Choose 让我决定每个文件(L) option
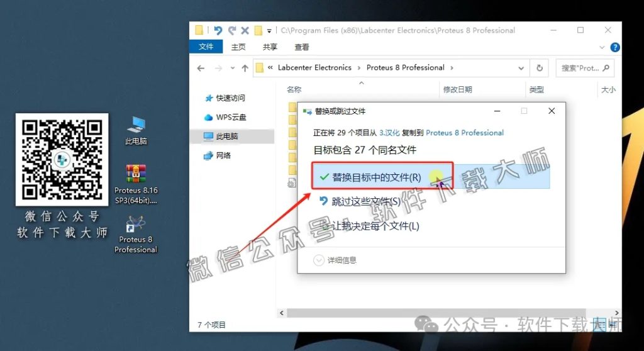The image size is (644, 351). [375, 226]
